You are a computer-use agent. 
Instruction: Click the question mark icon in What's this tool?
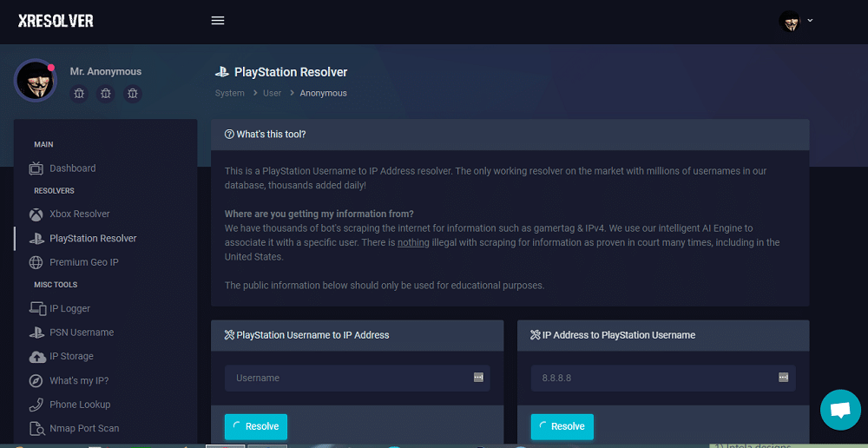[229, 135]
